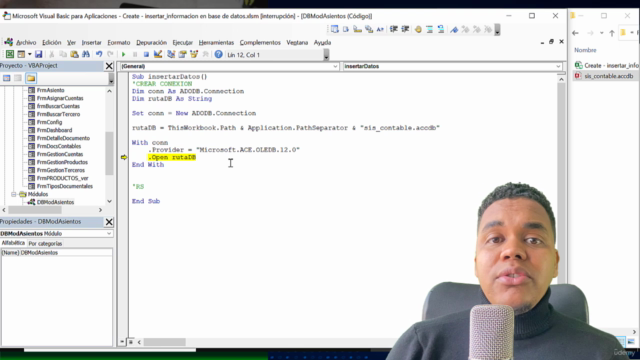Run the macro with the green play icon
Viewport: 640px width, 360px height.
123,54
